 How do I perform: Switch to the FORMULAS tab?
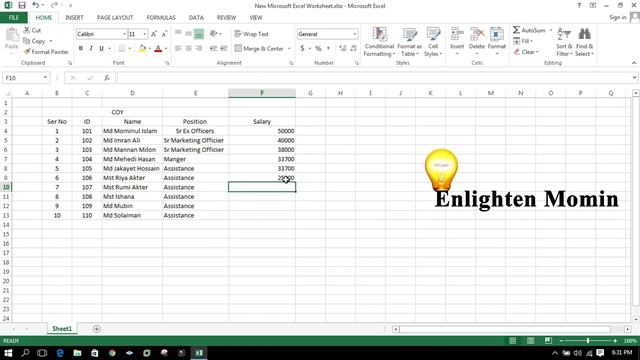[x=161, y=18]
